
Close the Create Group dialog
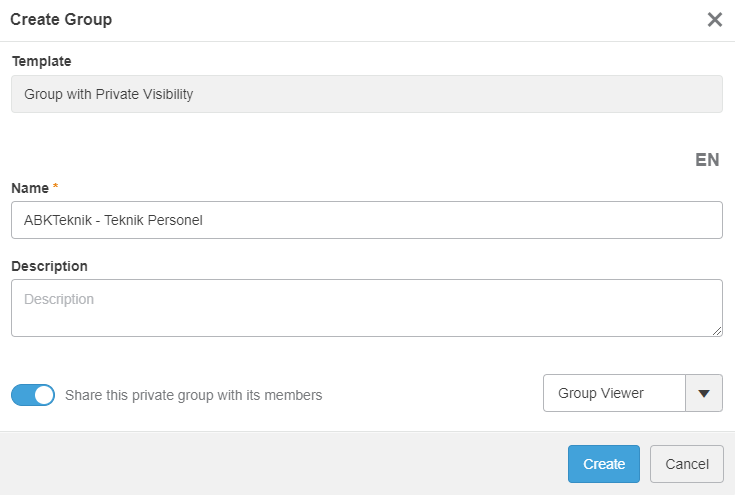714,20
